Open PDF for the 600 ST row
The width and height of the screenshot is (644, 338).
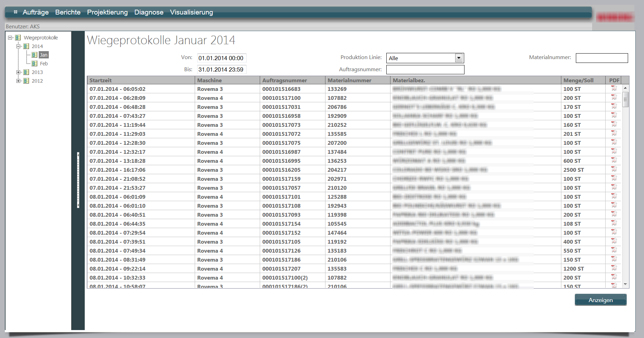[x=614, y=160]
